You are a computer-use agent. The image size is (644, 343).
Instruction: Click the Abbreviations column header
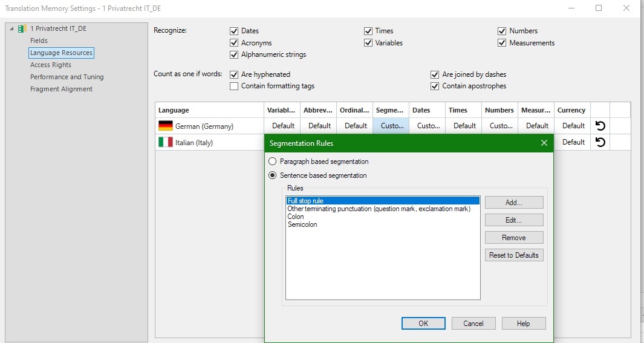click(x=318, y=110)
